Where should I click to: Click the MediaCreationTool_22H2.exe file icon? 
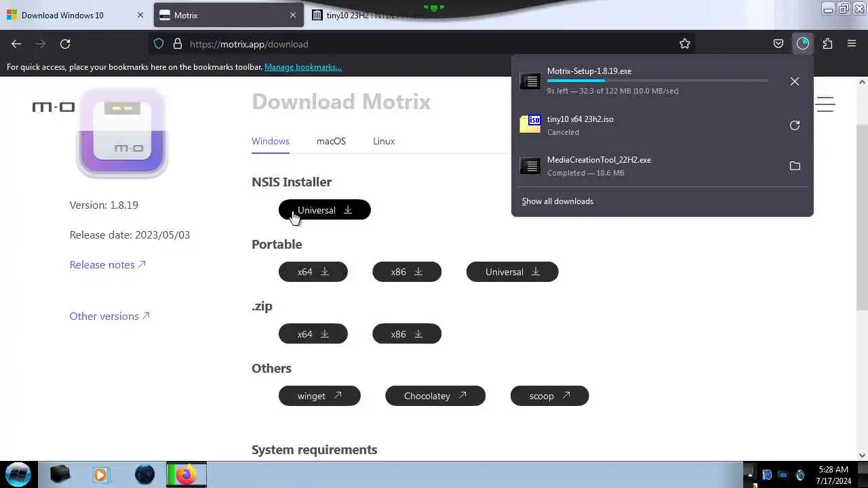coord(530,166)
